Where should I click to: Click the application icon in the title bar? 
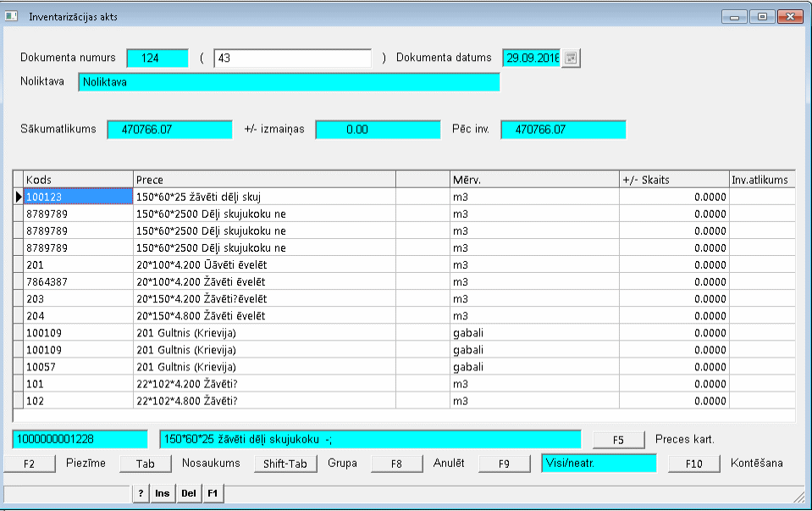coord(11,16)
